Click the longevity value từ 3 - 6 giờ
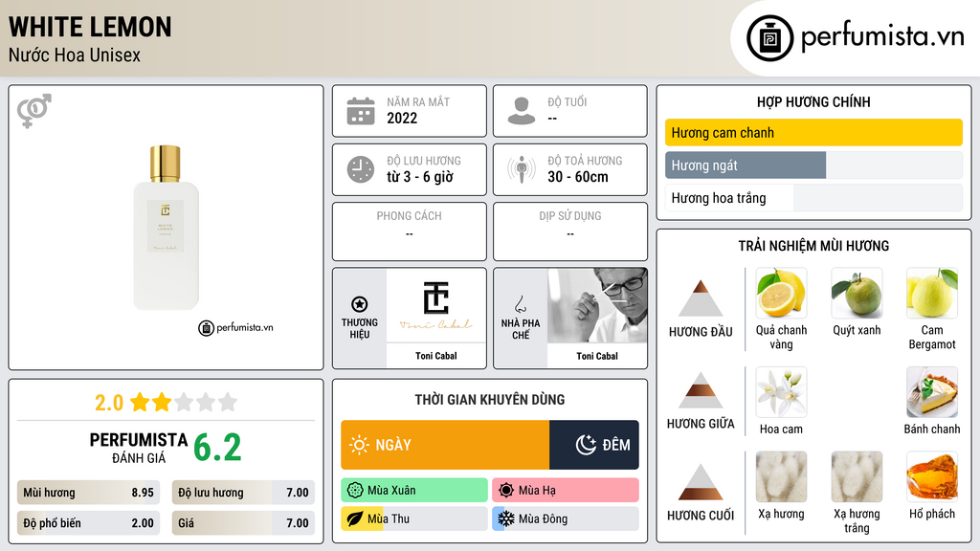The height and width of the screenshot is (551, 980). (420, 177)
